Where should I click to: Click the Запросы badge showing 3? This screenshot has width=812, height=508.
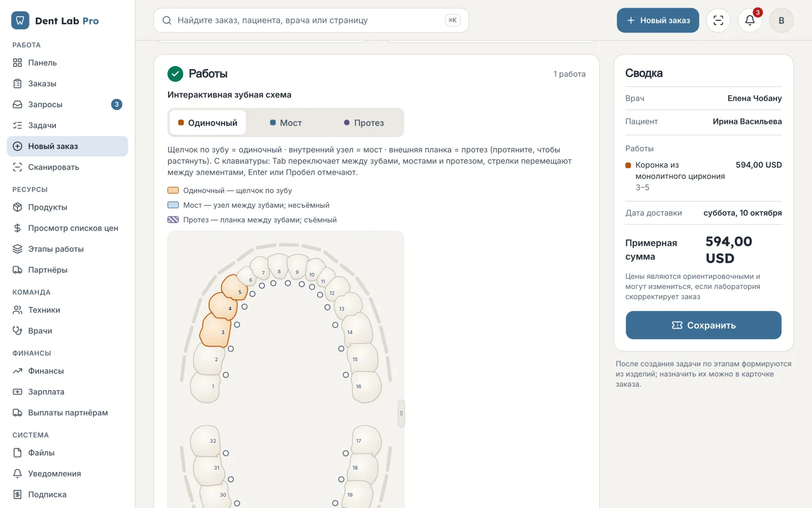117,104
